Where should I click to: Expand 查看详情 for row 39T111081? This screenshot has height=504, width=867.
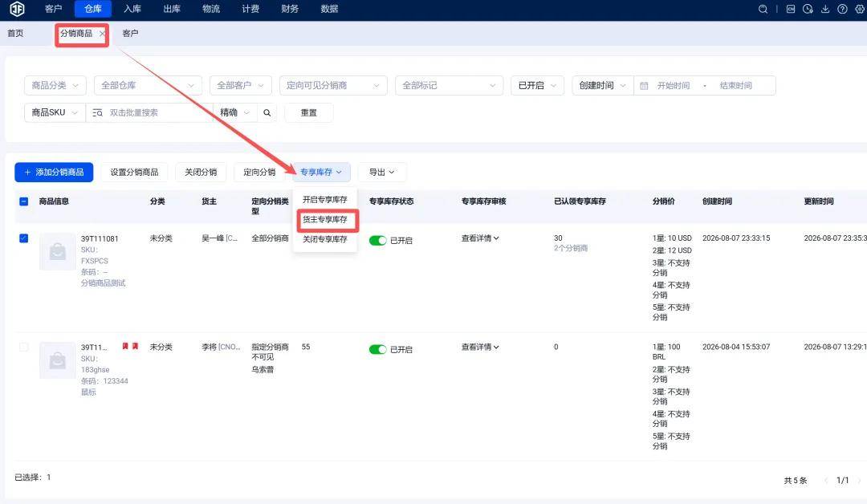click(480, 238)
